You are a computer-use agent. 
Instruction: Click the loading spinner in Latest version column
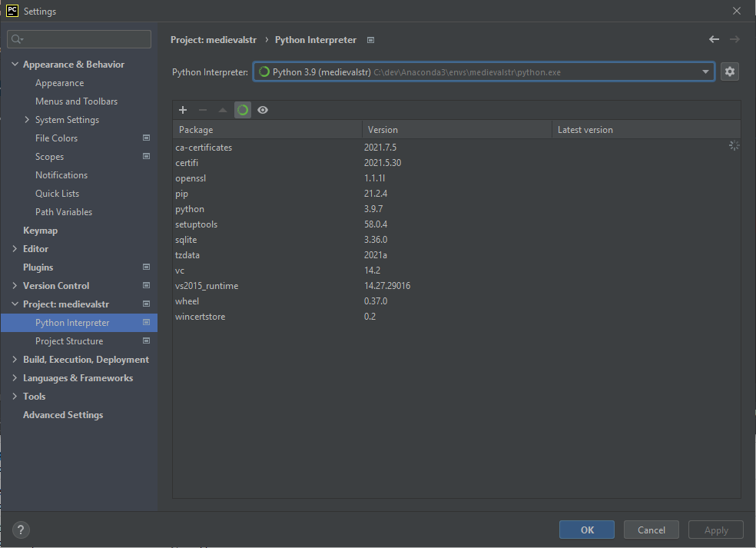(734, 145)
